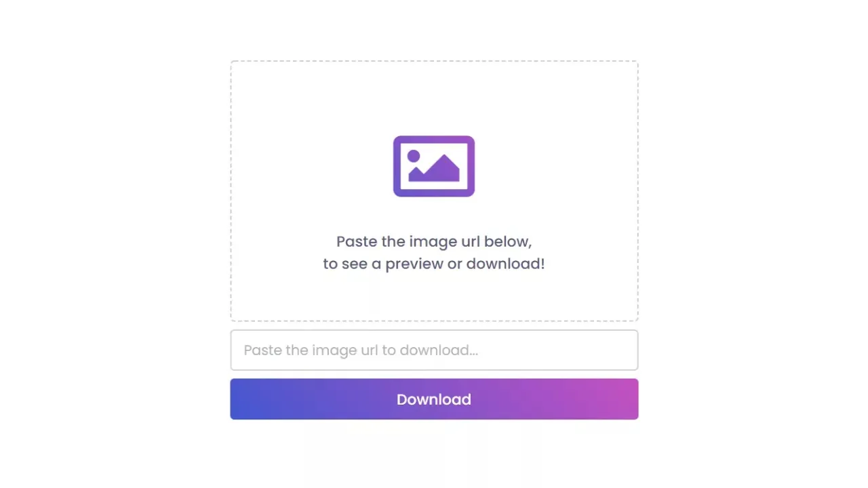Image resolution: width=868 pixels, height=488 pixels.
Task: Click the Download button
Action: click(434, 399)
